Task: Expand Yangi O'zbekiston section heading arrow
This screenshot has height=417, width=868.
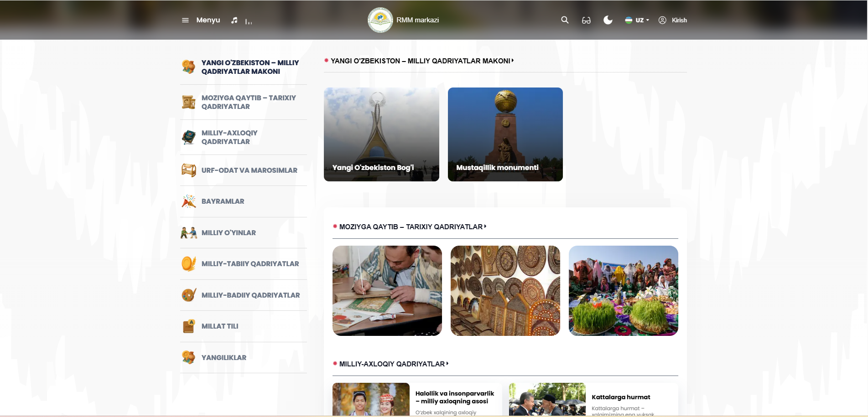Action: click(x=513, y=61)
